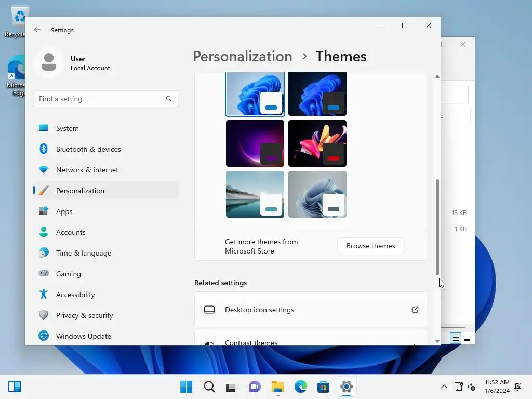Image resolution: width=532 pixels, height=399 pixels.
Task: Click the muted volume tray icon
Action: tap(472, 387)
